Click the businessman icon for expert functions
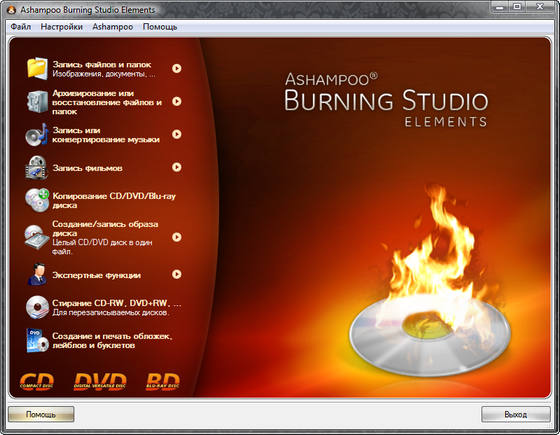The height and width of the screenshot is (435, 560). coord(37,274)
